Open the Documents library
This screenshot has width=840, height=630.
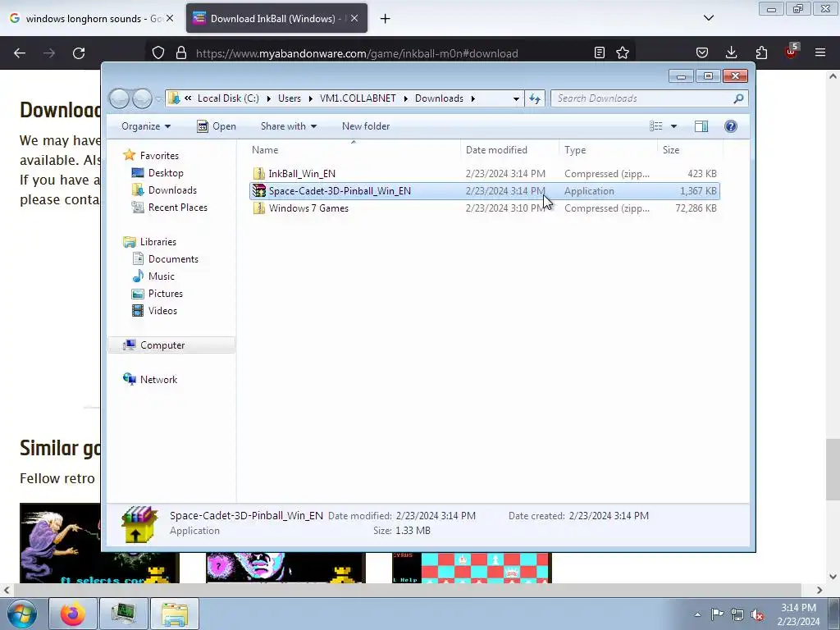(173, 259)
